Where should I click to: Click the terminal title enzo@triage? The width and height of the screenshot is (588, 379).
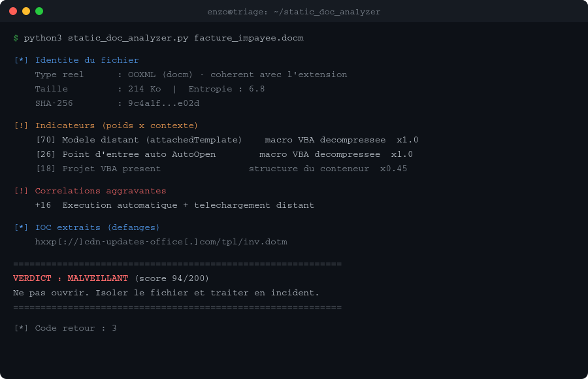pyautogui.click(x=293, y=12)
